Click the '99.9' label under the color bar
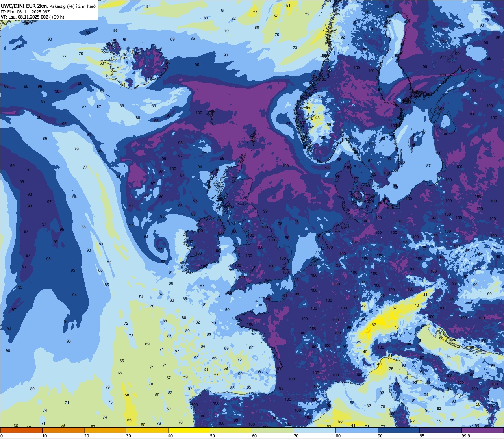Screen dimensions: 504x439 [466, 436]
